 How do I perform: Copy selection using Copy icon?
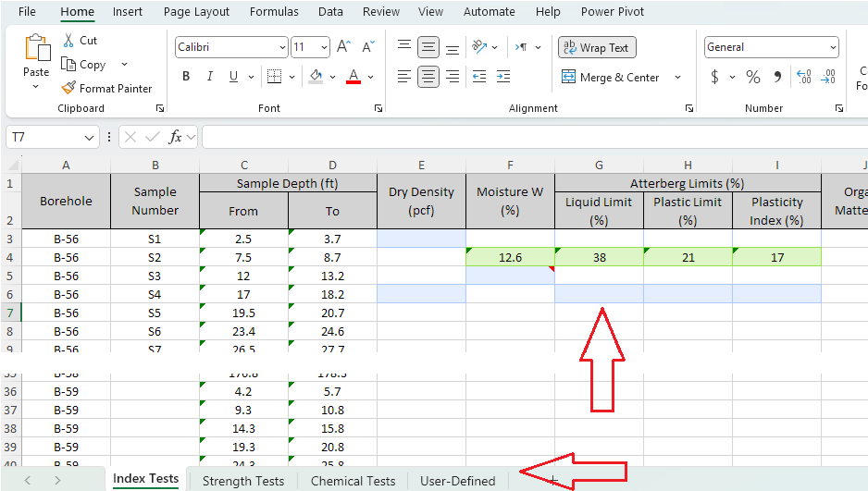[68, 64]
